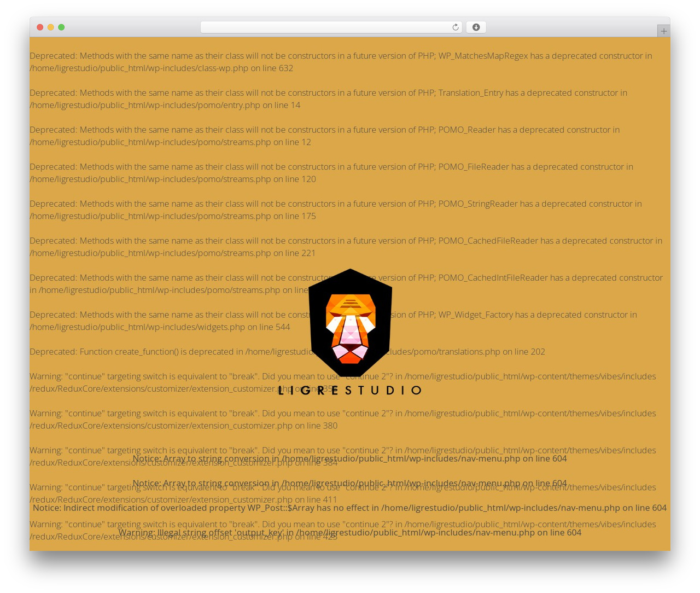Click the POMO_CachedFileReader deprecated message
The height and width of the screenshot is (593, 700).
click(x=346, y=247)
